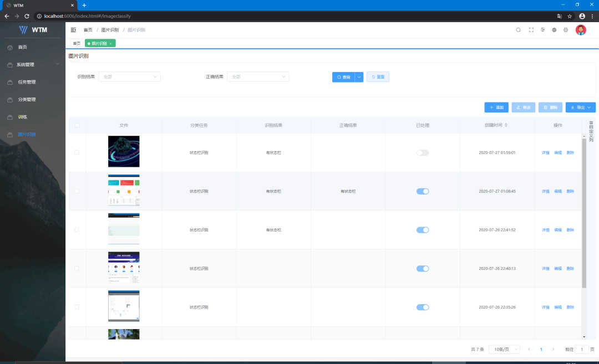The height and width of the screenshot is (364, 599).
Task: Open the layout settings sliders icon
Action: click(x=542, y=30)
